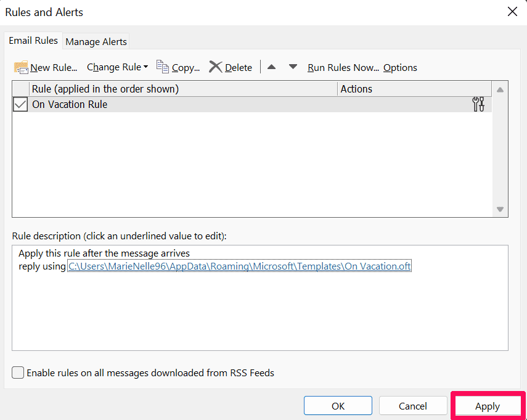This screenshot has width=527, height=420.
Task: Uncheck the On Vacation Rule checkbox
Action: [x=20, y=105]
